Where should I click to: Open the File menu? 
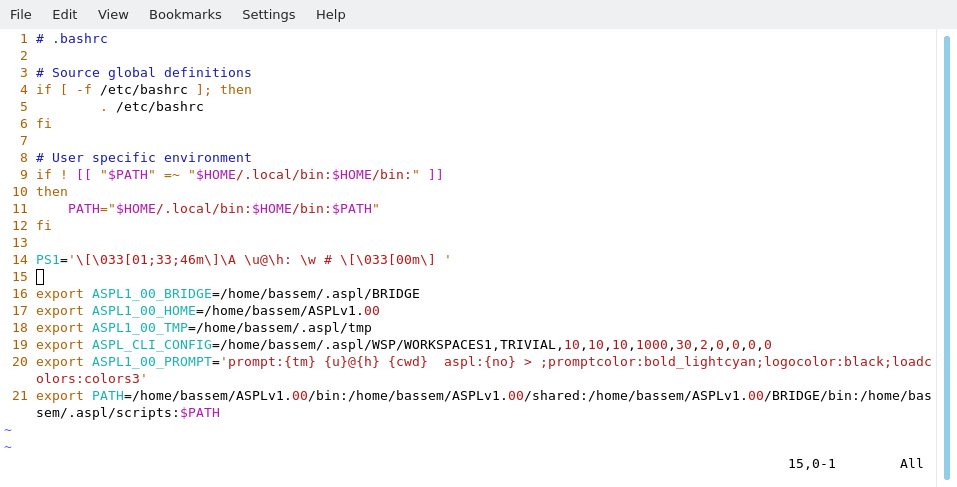21,14
